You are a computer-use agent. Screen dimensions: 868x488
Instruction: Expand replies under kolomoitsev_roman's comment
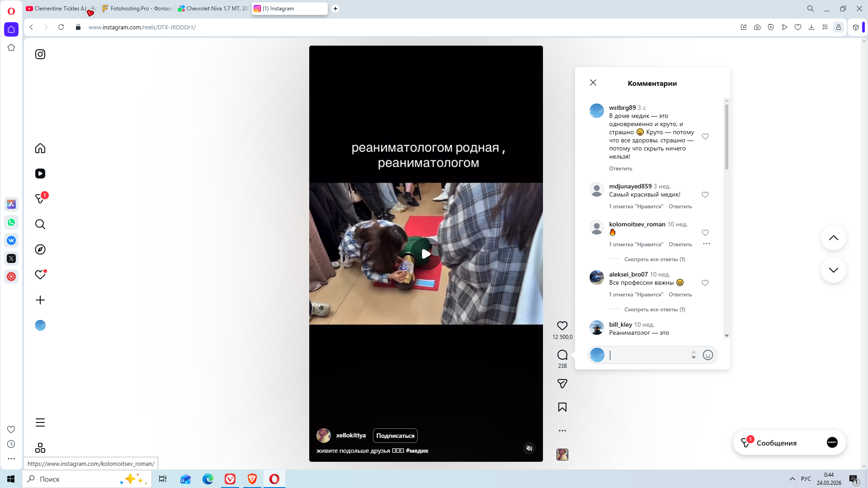click(x=654, y=259)
